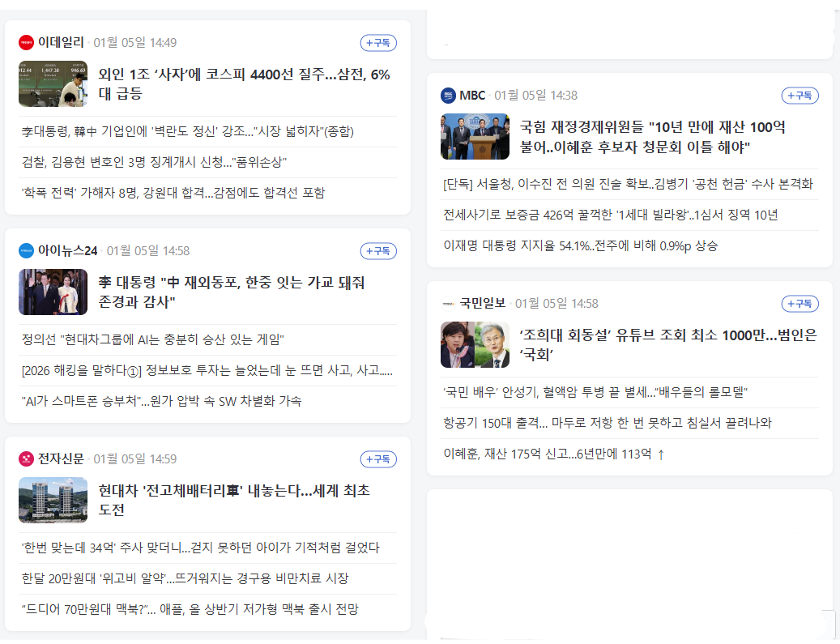Click 전자신문 timestamp 01월 05일 14:59

(135, 459)
